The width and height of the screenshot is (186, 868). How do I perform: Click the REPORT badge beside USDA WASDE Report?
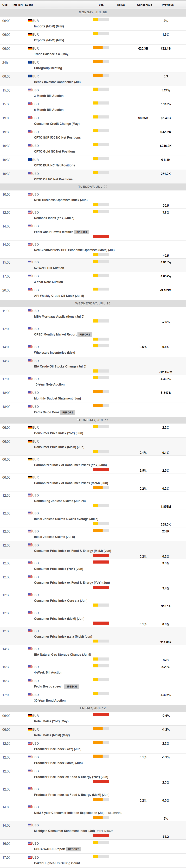(73, 849)
